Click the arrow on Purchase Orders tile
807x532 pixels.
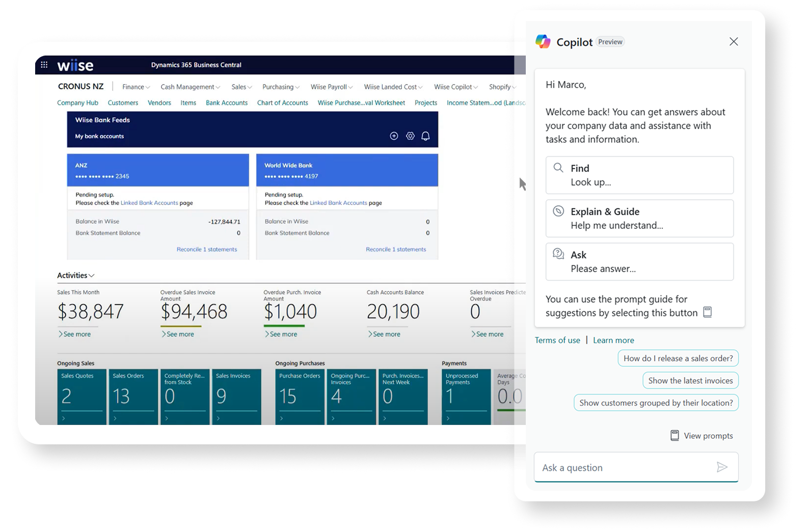(282, 418)
